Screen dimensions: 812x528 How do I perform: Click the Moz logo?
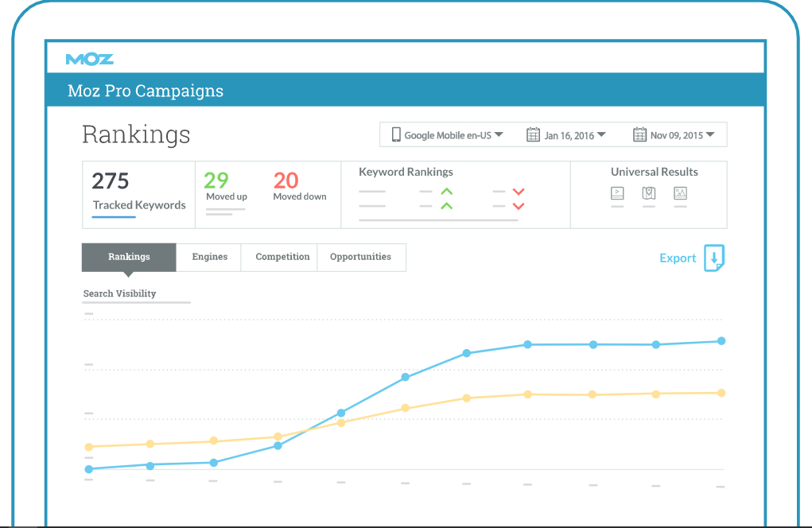click(90, 59)
